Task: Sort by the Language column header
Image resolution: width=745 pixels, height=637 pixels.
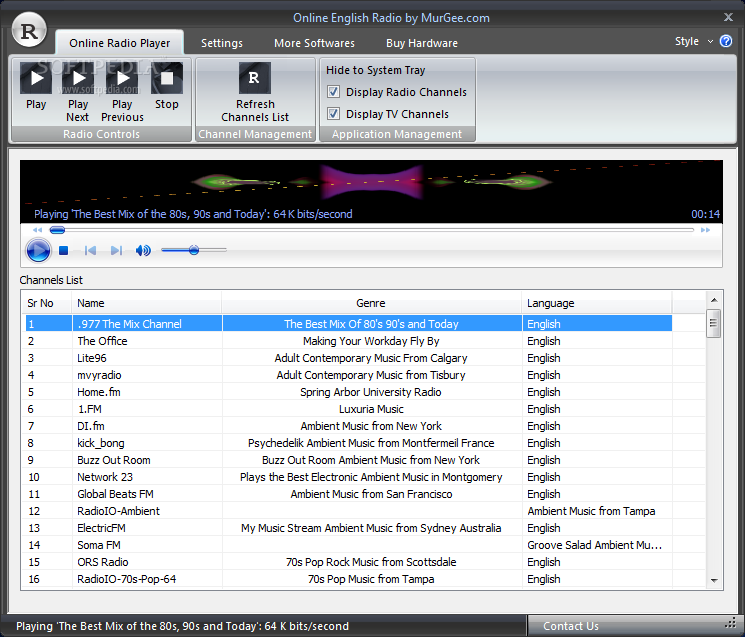Action: tap(597, 303)
